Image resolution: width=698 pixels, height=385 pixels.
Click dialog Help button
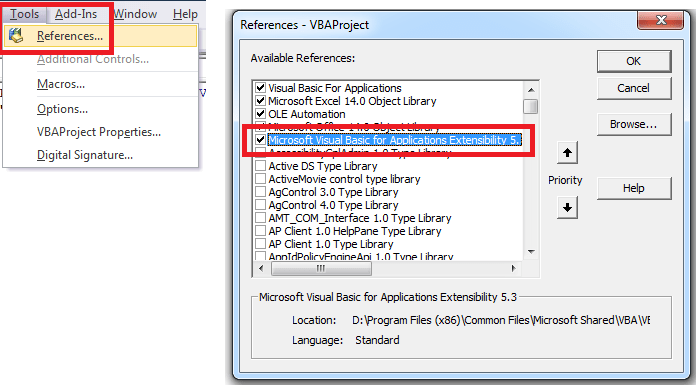pos(633,188)
